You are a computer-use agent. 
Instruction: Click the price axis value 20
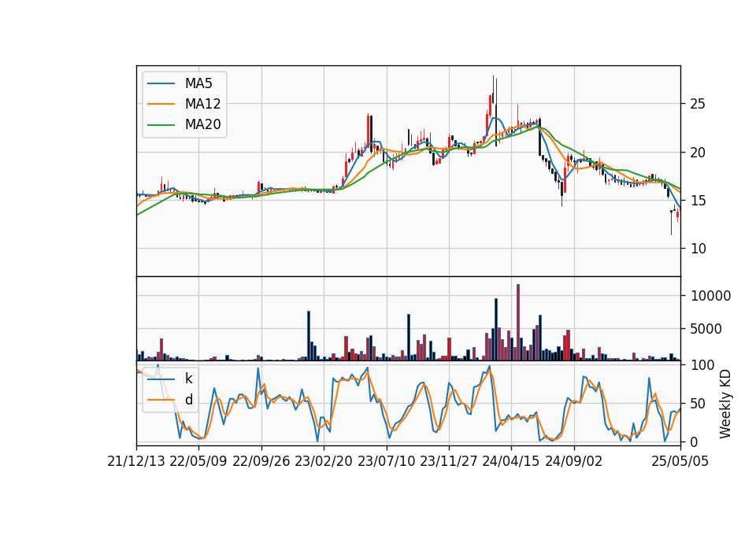click(698, 152)
